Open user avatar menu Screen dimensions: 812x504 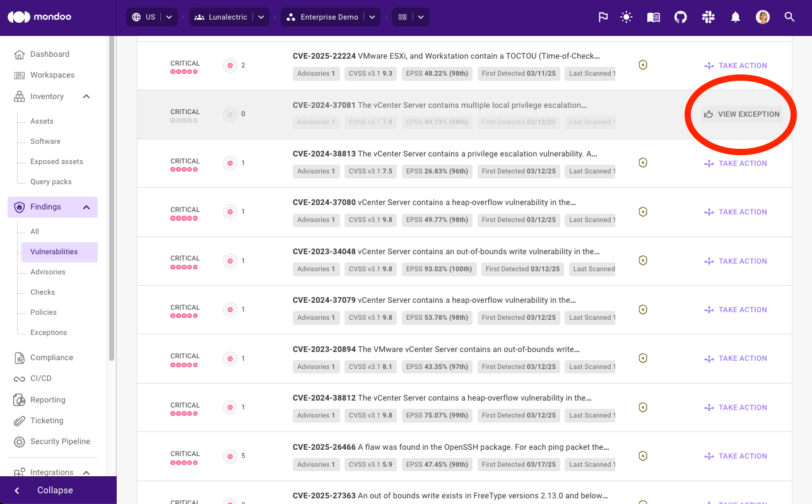(763, 17)
